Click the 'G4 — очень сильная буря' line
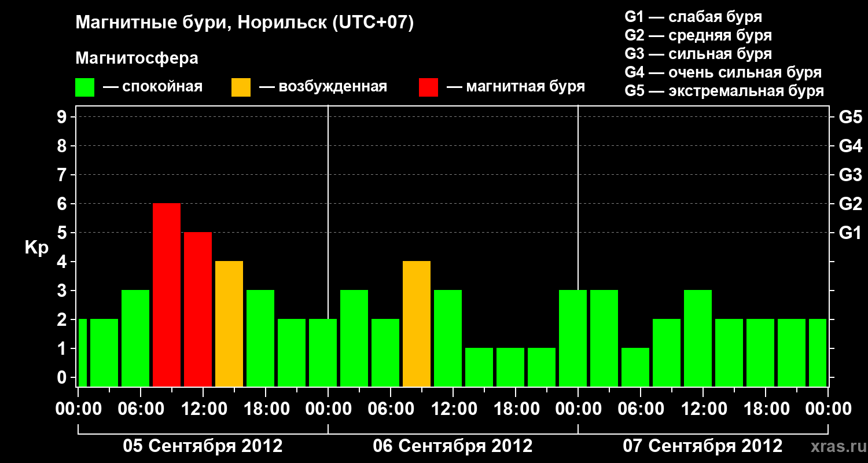The image size is (868, 463). coord(723,72)
